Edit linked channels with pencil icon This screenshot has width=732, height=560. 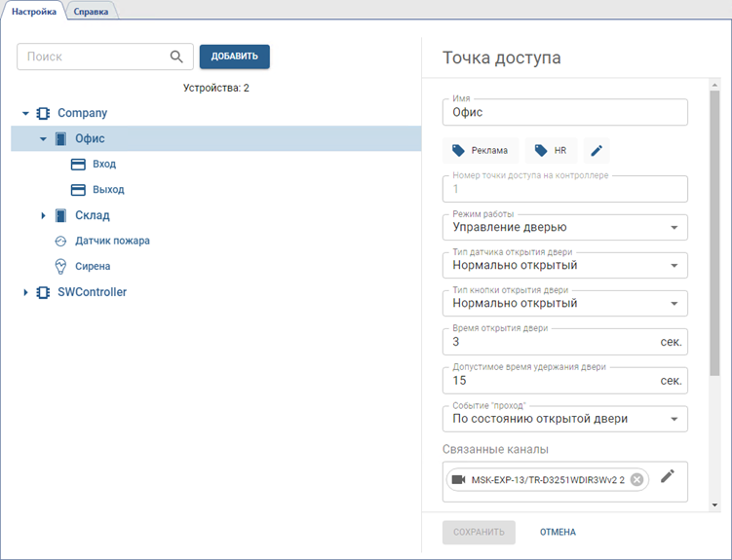point(668,476)
